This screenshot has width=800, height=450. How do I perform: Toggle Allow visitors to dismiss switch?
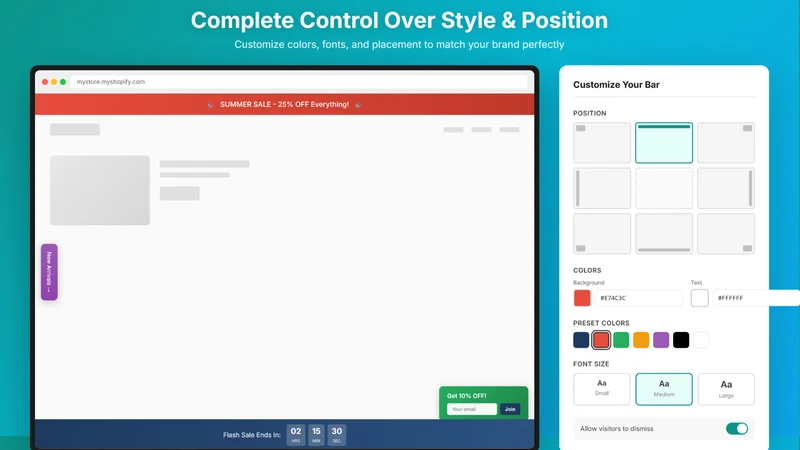click(737, 429)
